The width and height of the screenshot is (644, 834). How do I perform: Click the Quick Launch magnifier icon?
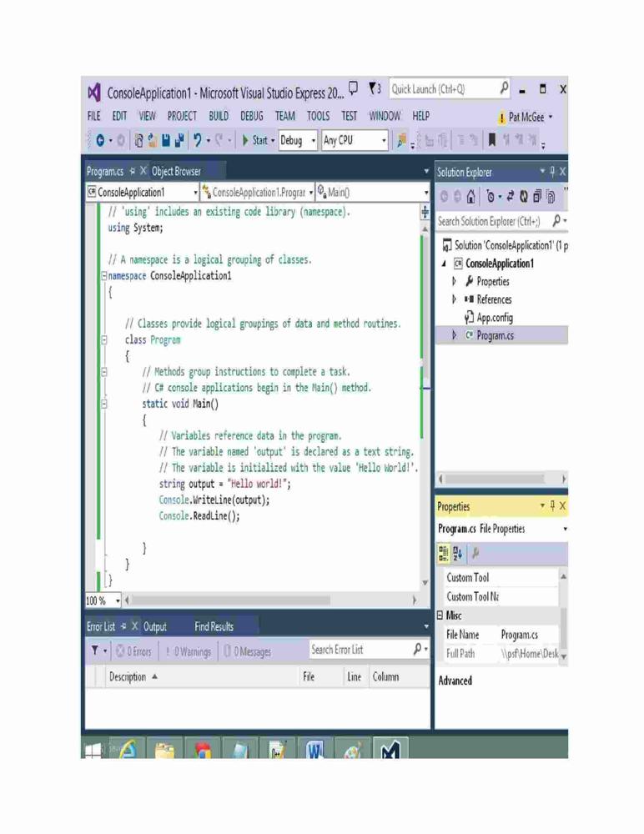click(504, 88)
